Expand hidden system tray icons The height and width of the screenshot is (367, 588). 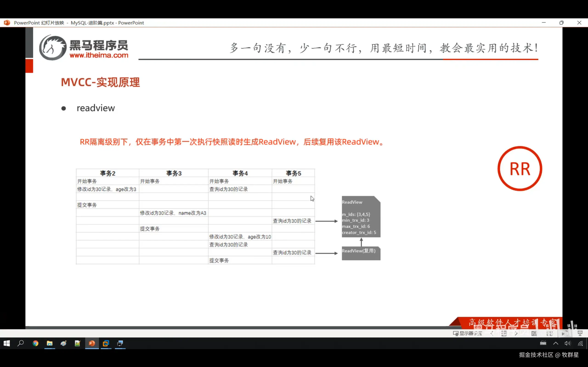[555, 343]
